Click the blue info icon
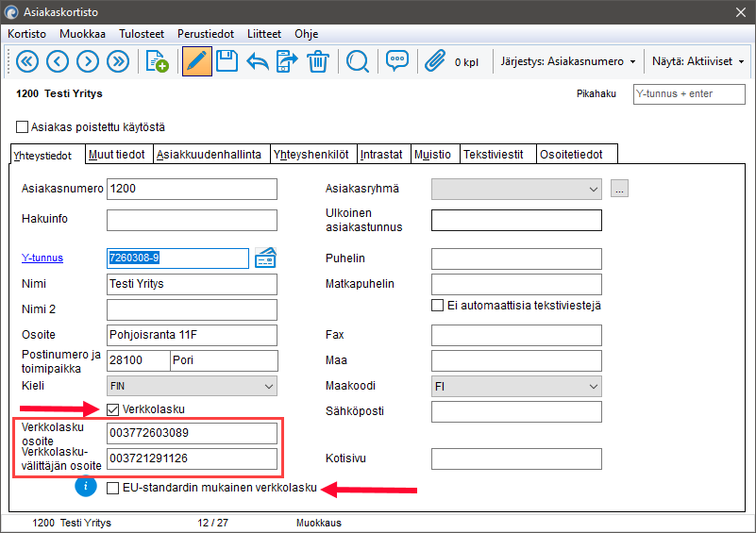 pos(86,486)
